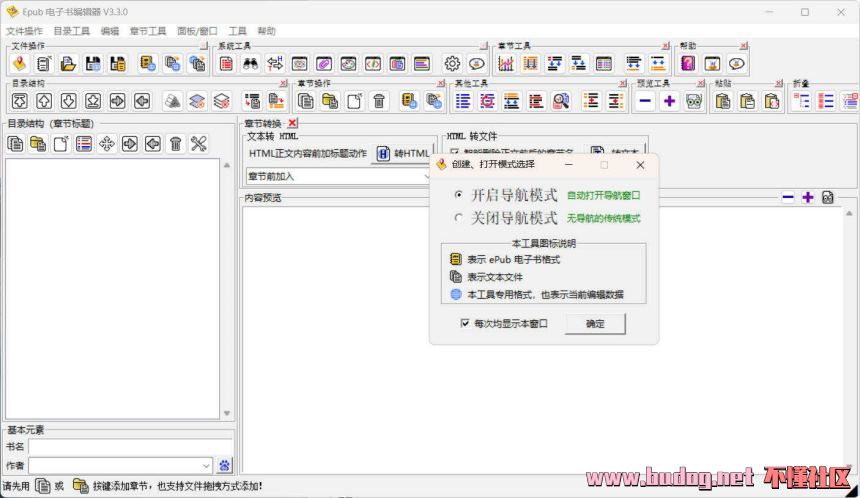
Task: Open settings with the gear icon
Action: click(452, 64)
